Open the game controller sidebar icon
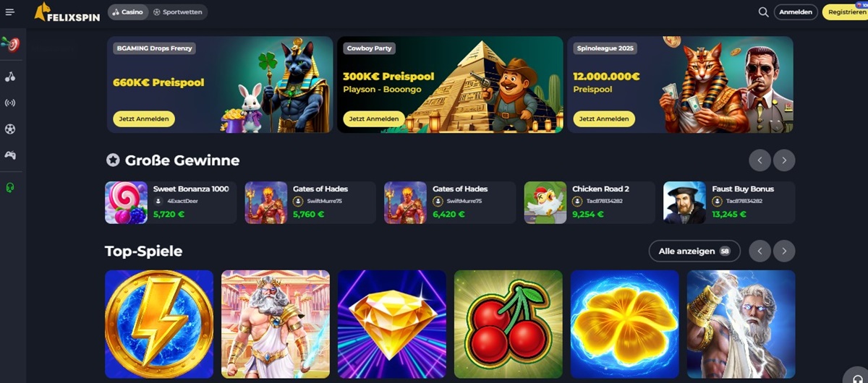This screenshot has width=868, height=383. pos(10,155)
